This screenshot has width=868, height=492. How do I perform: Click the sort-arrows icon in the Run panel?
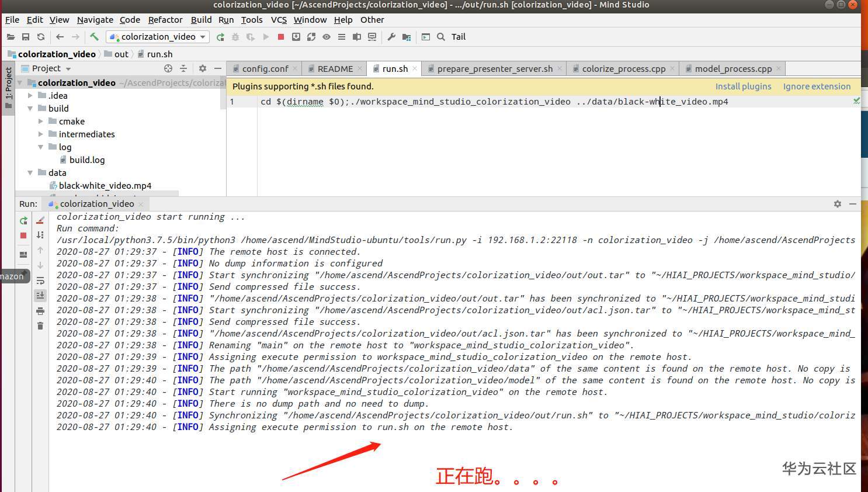point(40,235)
